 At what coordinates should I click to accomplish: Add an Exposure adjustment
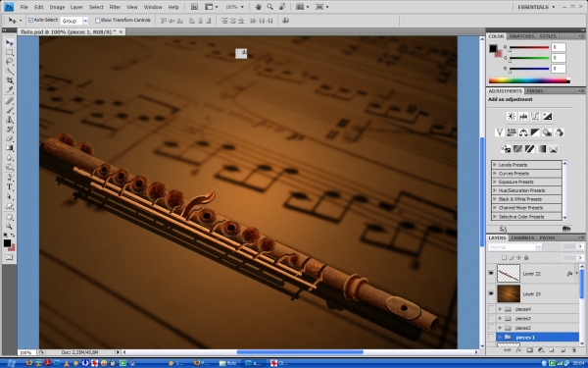(x=548, y=117)
